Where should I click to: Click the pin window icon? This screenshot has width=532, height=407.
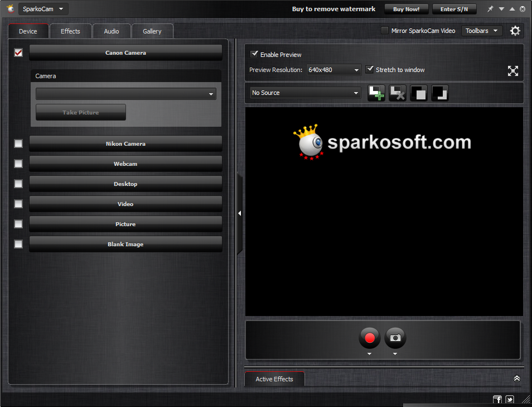pos(490,9)
